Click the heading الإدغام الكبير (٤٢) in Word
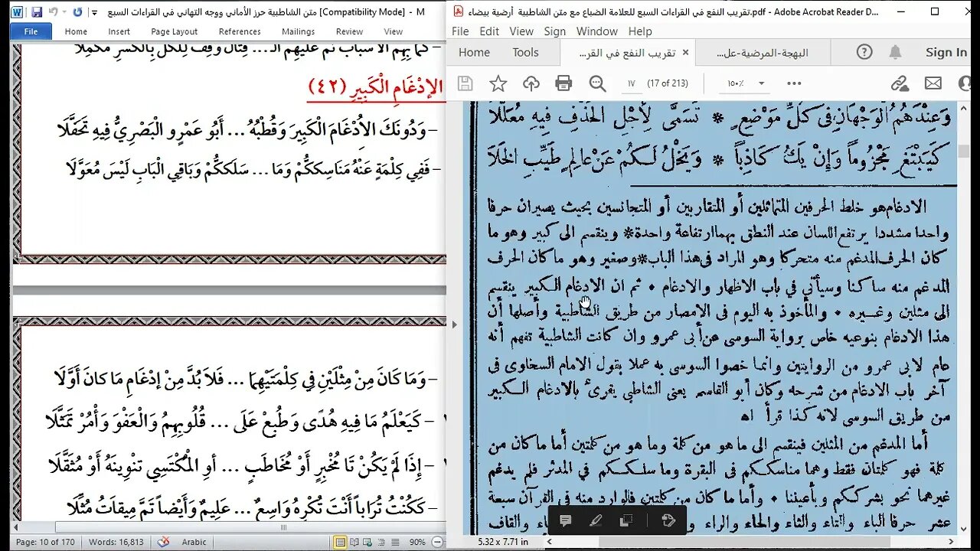This screenshot has height=551, width=980. [x=375, y=87]
